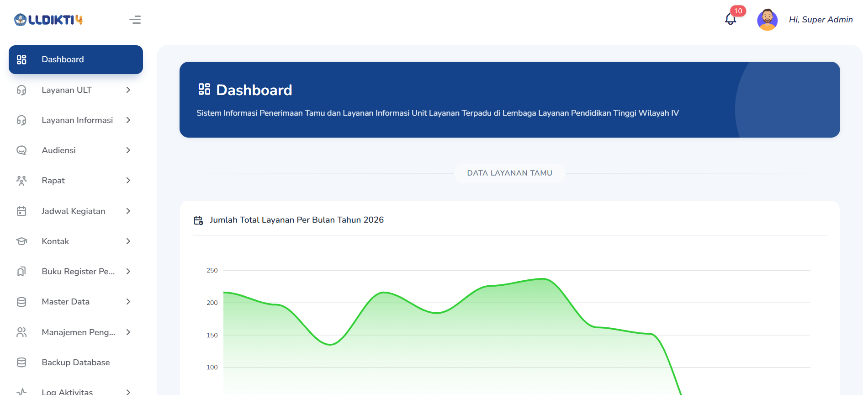Click the Layanan ULT headset icon
The image size is (868, 395).
pos(21,90)
